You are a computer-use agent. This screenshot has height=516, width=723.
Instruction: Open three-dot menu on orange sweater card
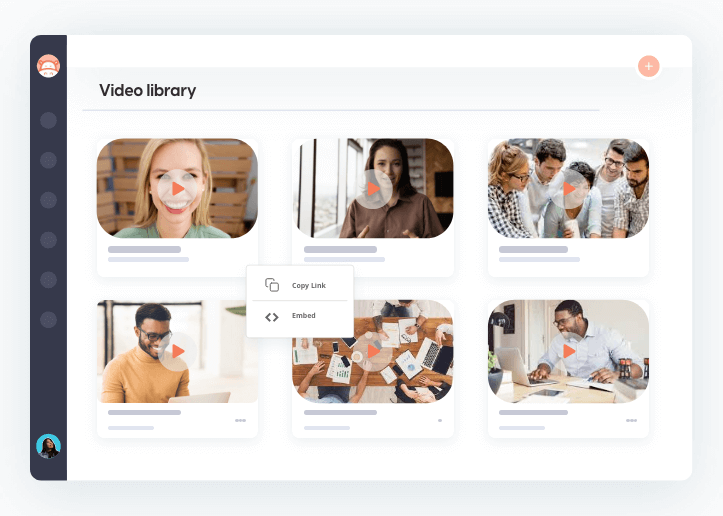(240, 421)
